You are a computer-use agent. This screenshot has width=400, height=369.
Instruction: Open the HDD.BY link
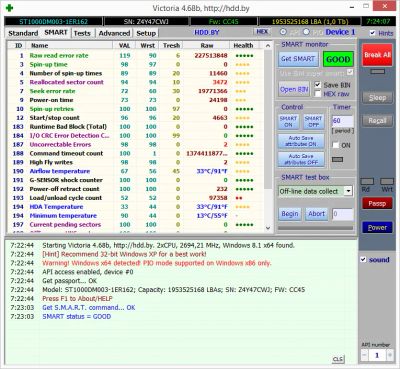coord(207,32)
